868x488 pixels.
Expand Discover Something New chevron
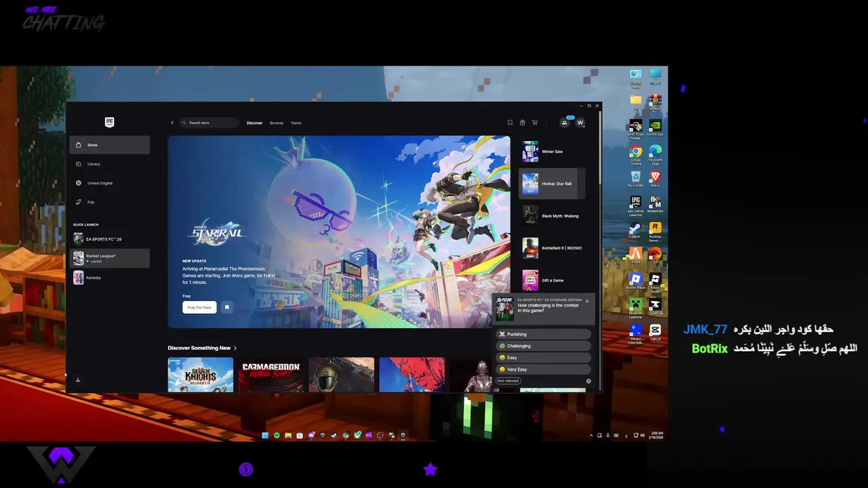click(235, 348)
